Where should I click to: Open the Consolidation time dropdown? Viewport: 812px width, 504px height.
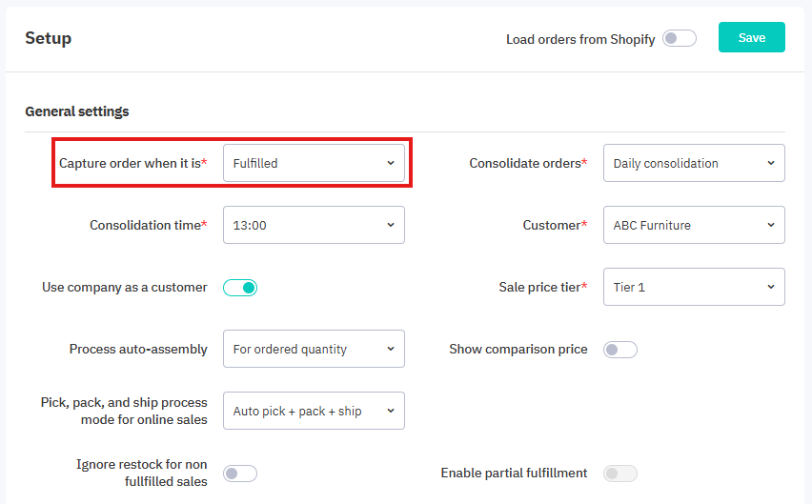click(x=314, y=225)
